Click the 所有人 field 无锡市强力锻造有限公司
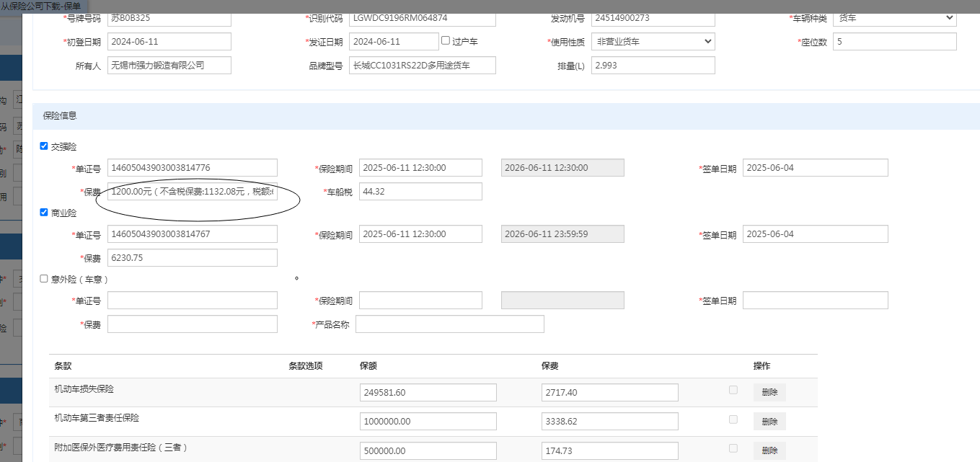Viewport: 980px width, 462px height. (169, 66)
